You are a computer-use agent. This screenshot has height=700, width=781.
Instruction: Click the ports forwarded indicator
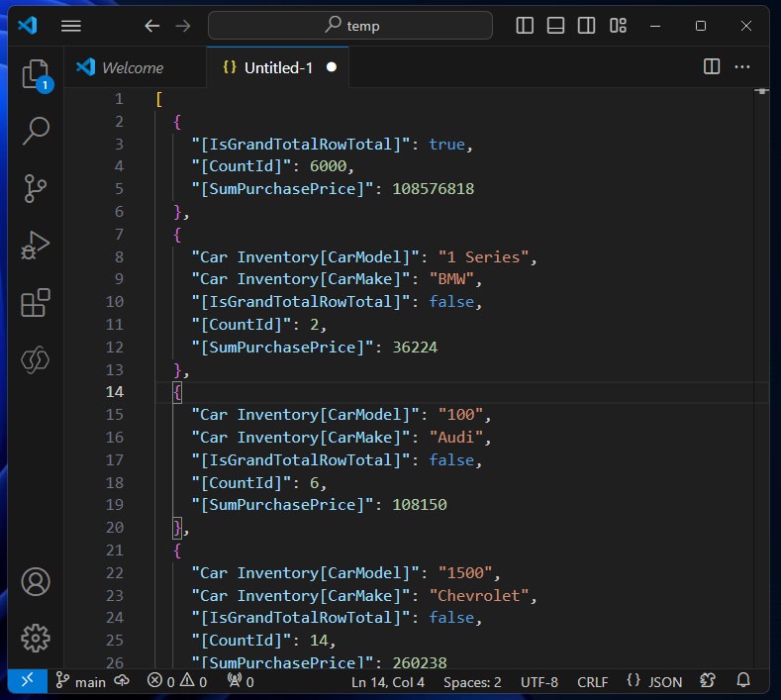(241, 681)
